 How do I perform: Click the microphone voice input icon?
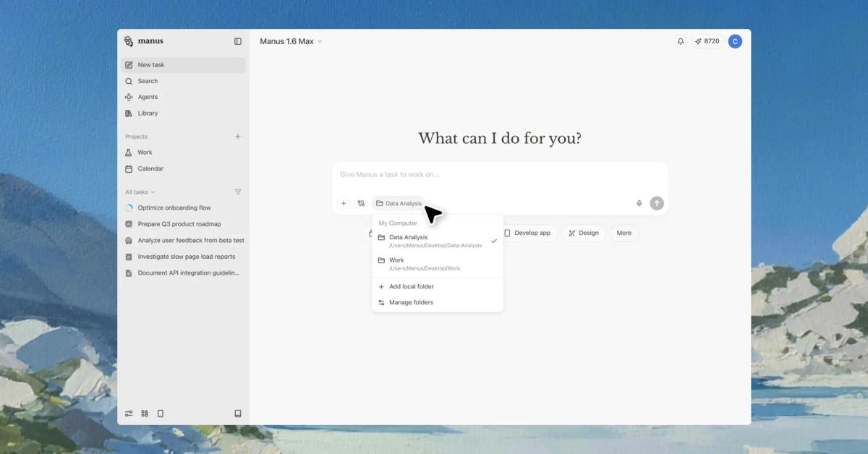(639, 203)
